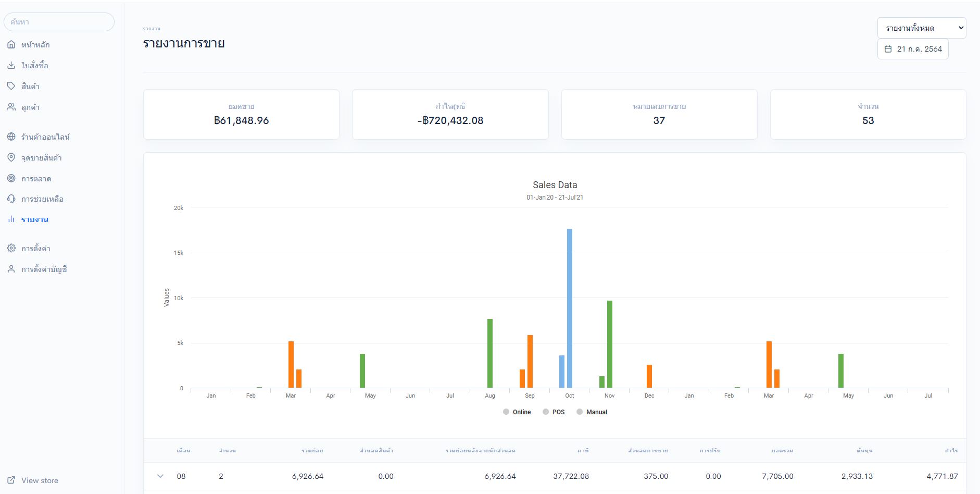
Task: Click the กำไร column header
Action: pyautogui.click(x=951, y=450)
